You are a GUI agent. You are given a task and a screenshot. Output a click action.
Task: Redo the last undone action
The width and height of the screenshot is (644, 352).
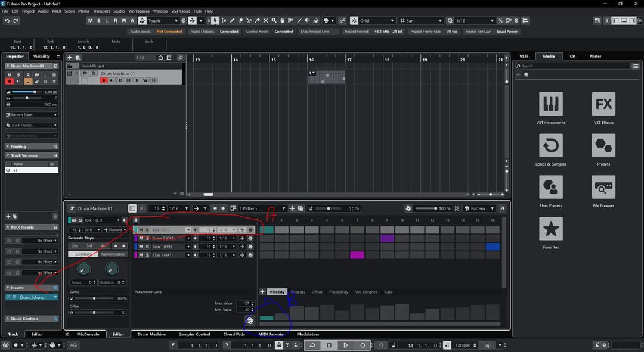point(16,20)
